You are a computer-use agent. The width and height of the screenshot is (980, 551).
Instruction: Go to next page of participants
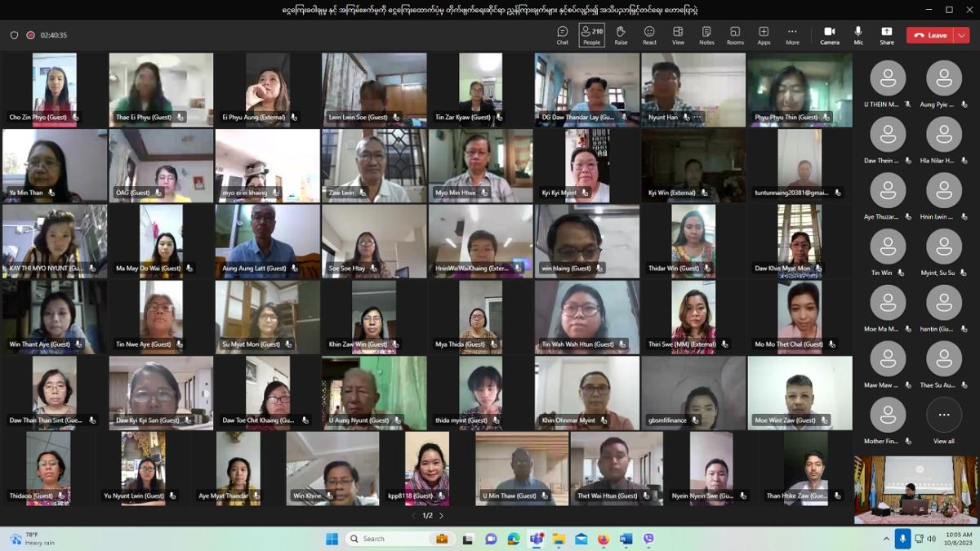[x=442, y=516]
